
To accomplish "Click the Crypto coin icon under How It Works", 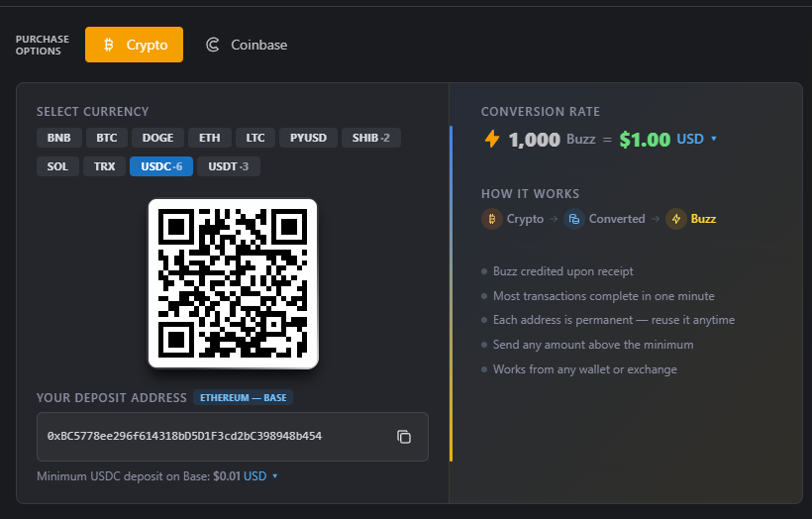I will 491,219.
